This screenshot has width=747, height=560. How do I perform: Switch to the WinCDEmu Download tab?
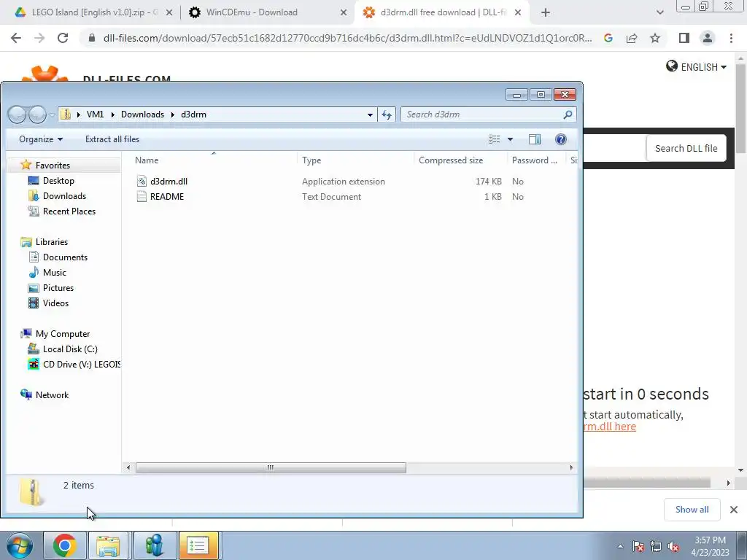pyautogui.click(x=252, y=12)
